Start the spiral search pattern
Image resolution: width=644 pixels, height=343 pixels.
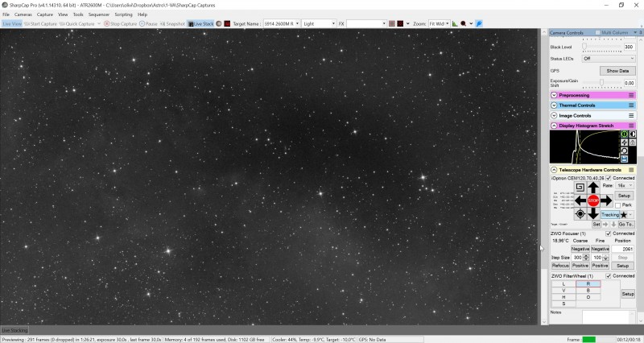580,188
